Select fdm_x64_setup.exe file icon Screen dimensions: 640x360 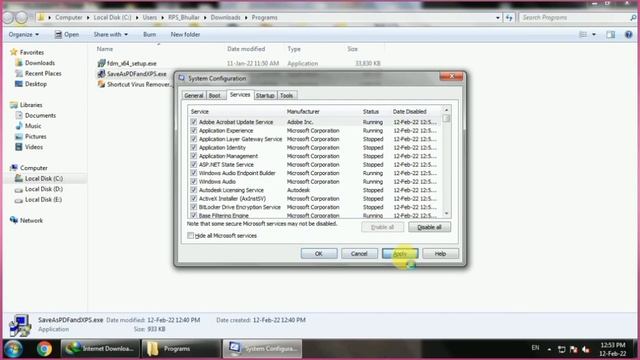pyautogui.click(x=101, y=63)
